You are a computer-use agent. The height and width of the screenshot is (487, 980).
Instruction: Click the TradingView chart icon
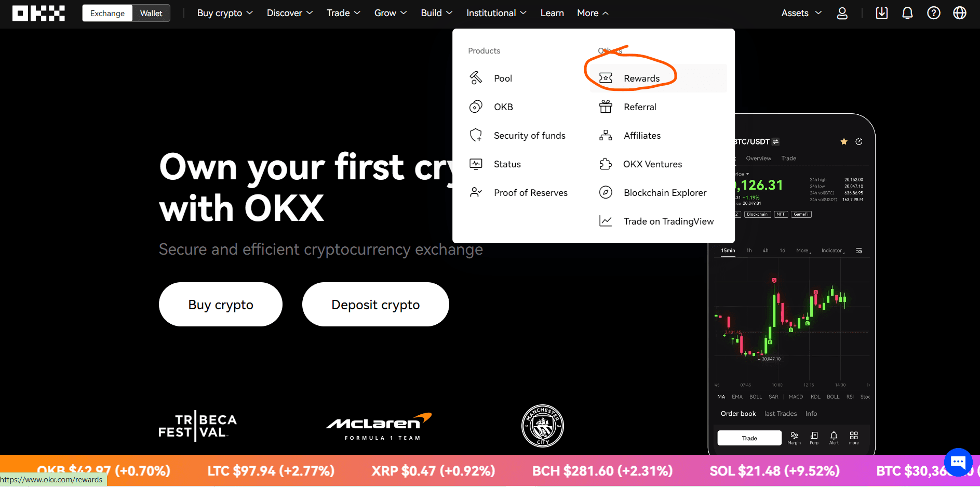click(606, 221)
